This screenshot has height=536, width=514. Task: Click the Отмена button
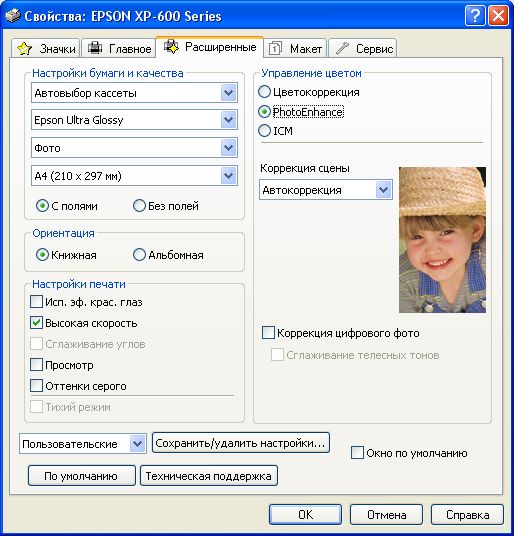(x=386, y=514)
